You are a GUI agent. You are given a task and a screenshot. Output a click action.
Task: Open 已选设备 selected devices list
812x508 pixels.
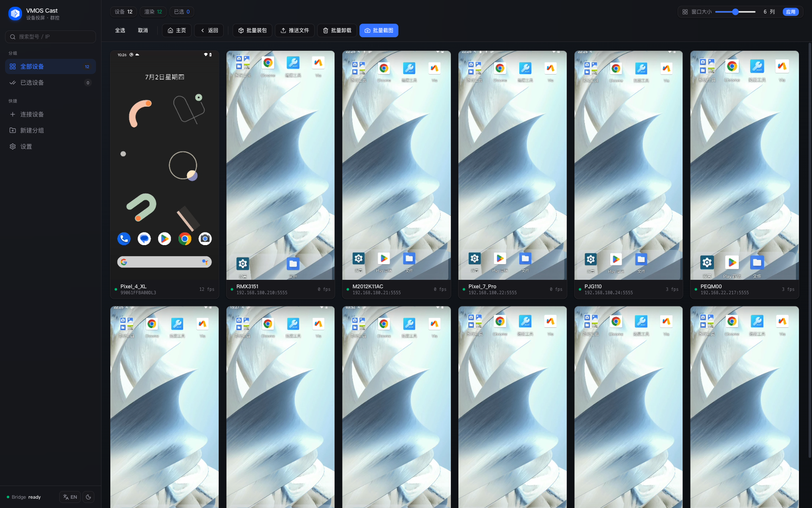point(50,83)
